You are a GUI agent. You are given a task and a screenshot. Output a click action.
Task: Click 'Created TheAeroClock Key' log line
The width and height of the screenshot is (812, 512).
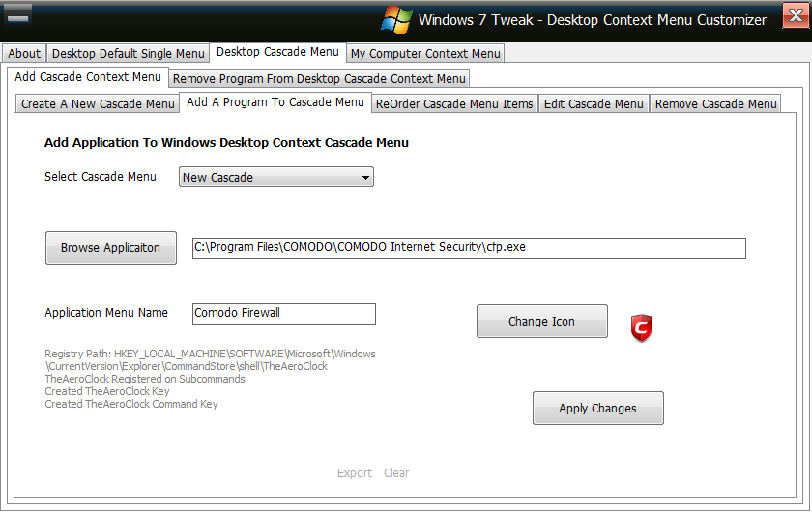coord(107,391)
